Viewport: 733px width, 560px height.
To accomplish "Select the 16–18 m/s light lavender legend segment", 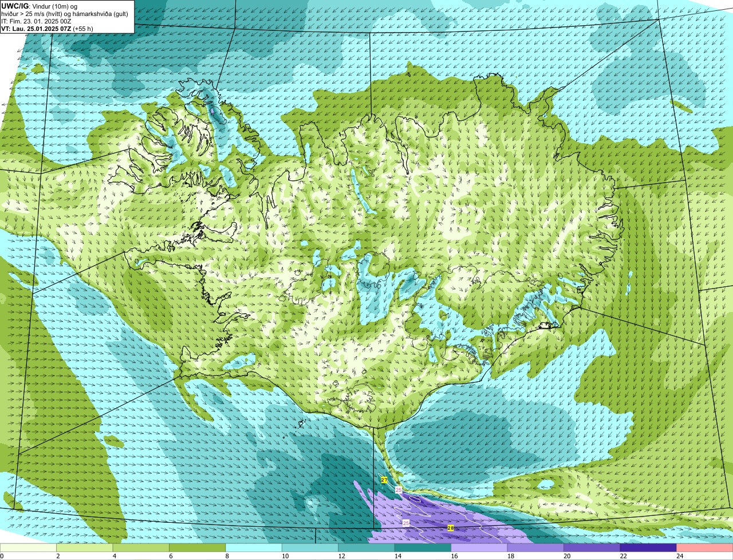I will [x=479, y=548].
